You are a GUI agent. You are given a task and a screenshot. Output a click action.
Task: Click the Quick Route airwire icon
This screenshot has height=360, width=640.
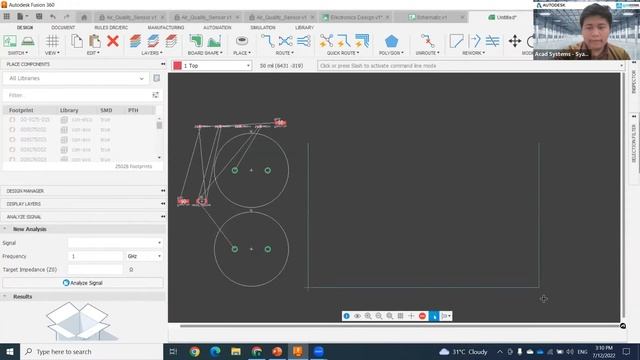(x=326, y=41)
